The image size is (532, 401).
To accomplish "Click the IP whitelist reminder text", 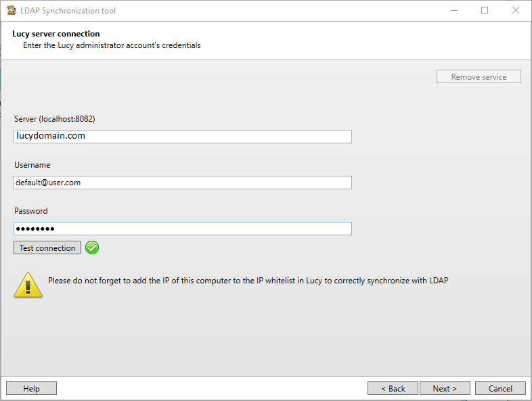I will coord(248,281).
